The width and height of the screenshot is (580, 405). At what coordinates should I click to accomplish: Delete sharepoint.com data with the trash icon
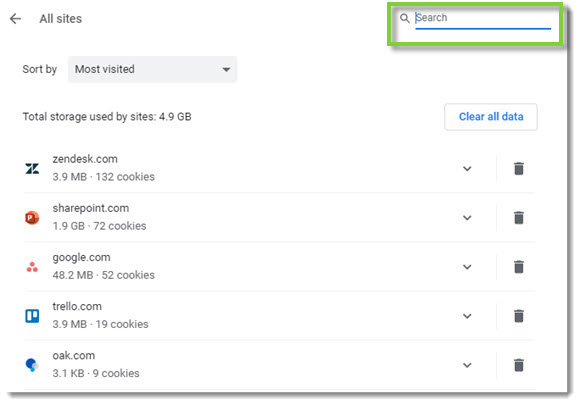(x=519, y=218)
